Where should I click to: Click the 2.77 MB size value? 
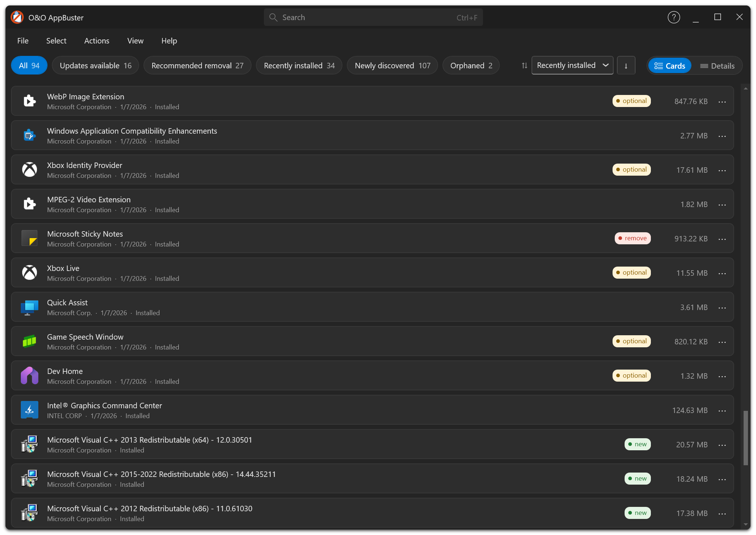click(x=694, y=136)
